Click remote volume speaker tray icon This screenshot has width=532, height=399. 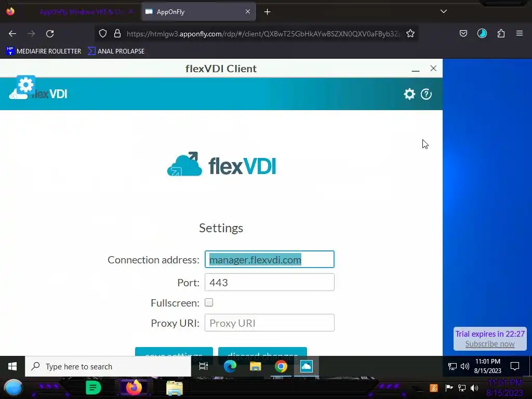pos(465,366)
